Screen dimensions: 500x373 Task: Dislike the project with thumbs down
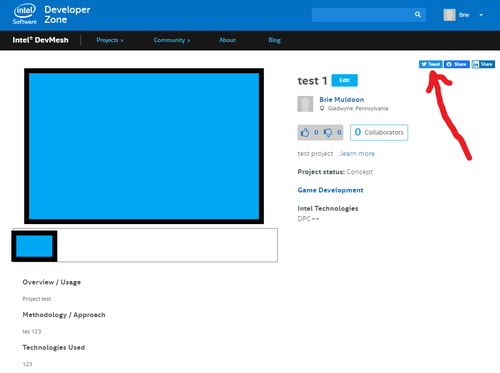click(328, 132)
